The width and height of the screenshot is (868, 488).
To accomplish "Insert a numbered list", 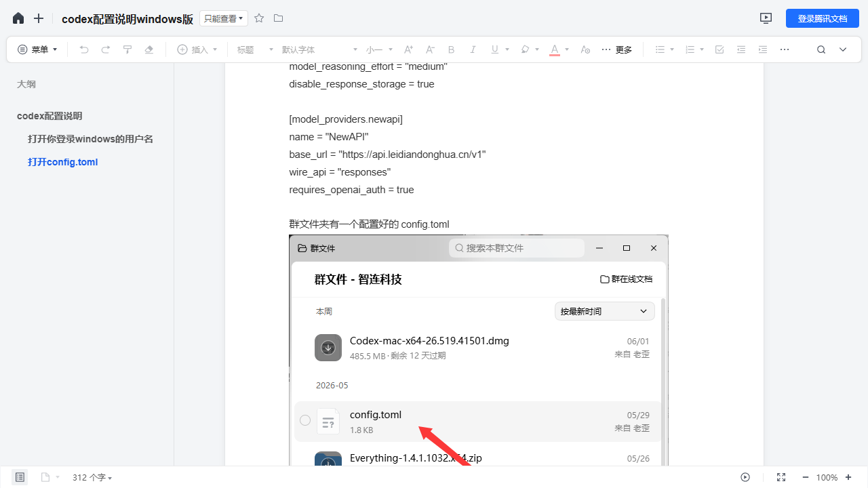I will pyautogui.click(x=690, y=49).
